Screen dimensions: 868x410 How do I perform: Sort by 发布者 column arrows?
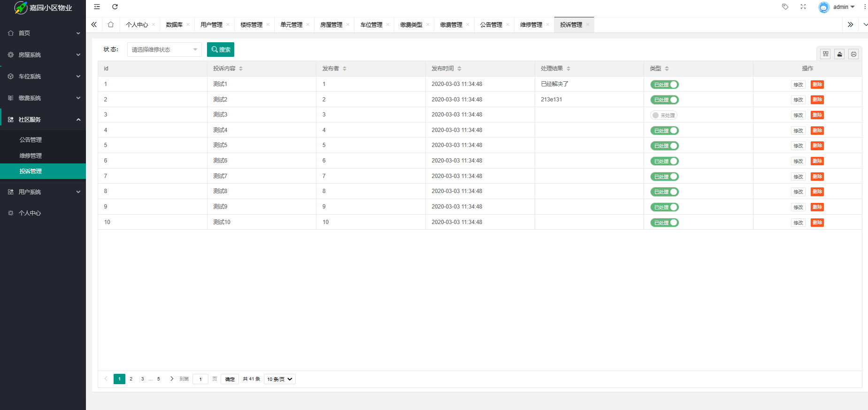click(x=345, y=69)
